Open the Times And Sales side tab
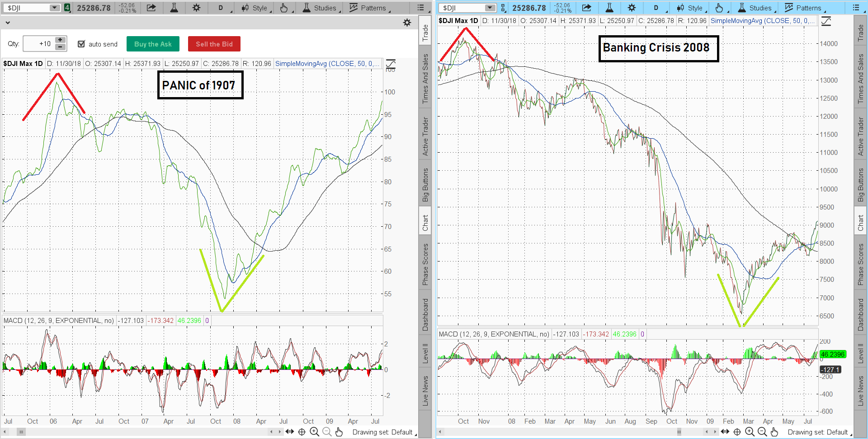 [425, 79]
